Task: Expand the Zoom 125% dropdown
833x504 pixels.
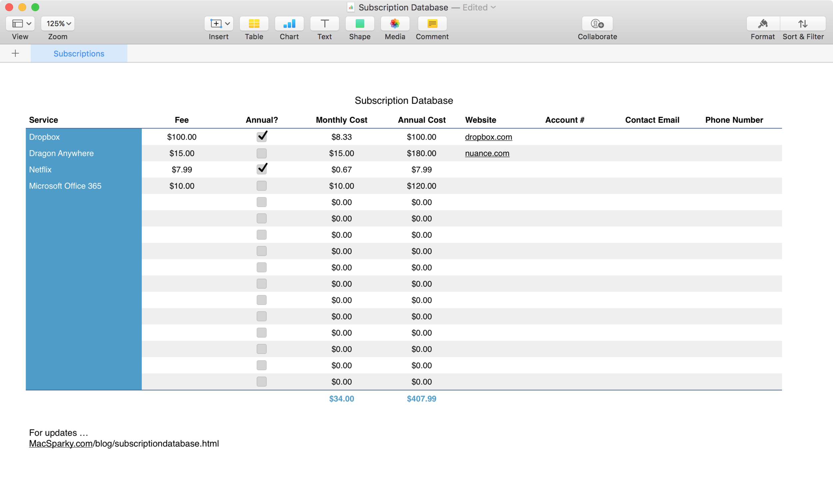Action: pyautogui.click(x=58, y=24)
